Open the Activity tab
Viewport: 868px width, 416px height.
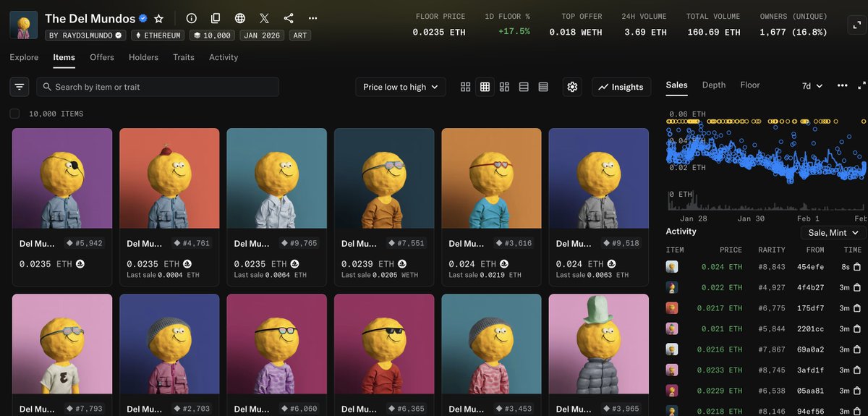tap(224, 57)
